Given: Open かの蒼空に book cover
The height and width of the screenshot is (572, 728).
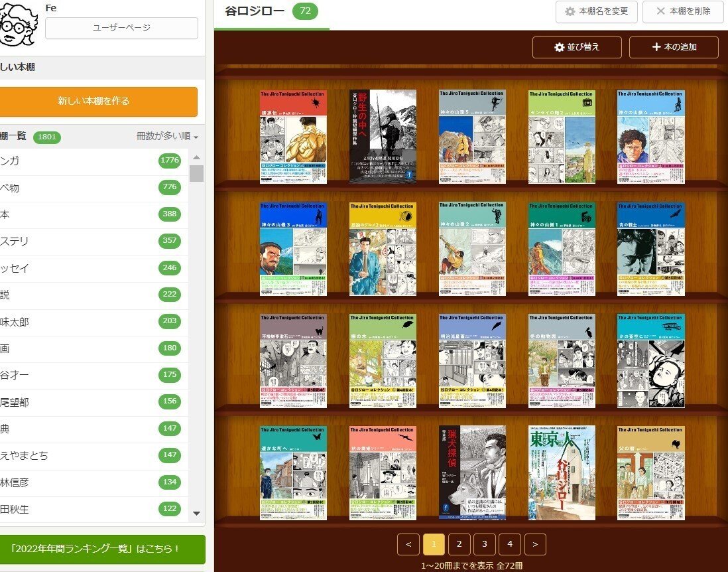Looking at the screenshot, I should [x=651, y=361].
